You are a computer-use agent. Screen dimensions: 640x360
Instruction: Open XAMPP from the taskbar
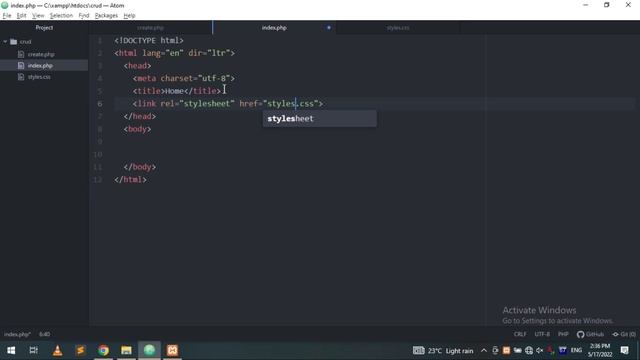(x=172, y=351)
